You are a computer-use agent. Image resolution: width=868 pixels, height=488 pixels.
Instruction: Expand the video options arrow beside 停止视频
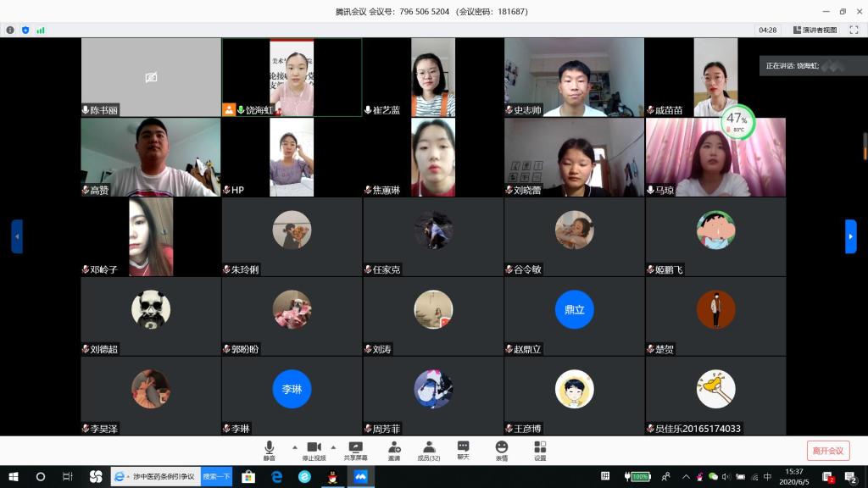(333, 446)
